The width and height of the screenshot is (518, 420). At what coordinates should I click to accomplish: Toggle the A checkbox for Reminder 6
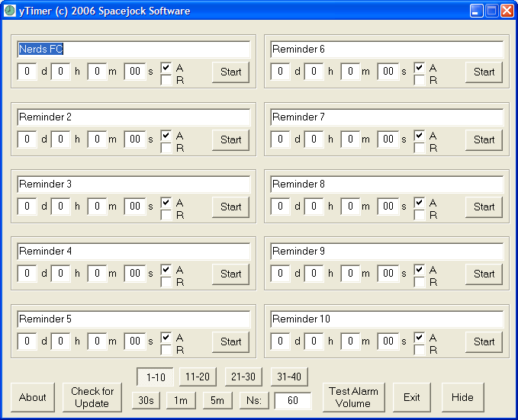coord(420,68)
